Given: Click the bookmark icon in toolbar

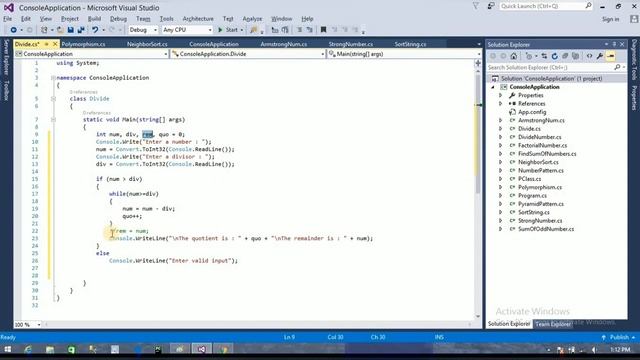Looking at the screenshot, I should 323,30.
